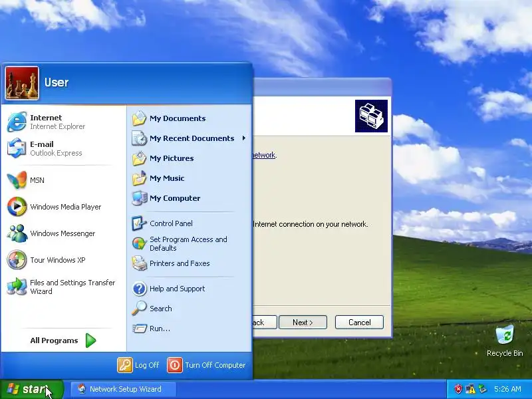Click the All Programs label

coord(54,340)
